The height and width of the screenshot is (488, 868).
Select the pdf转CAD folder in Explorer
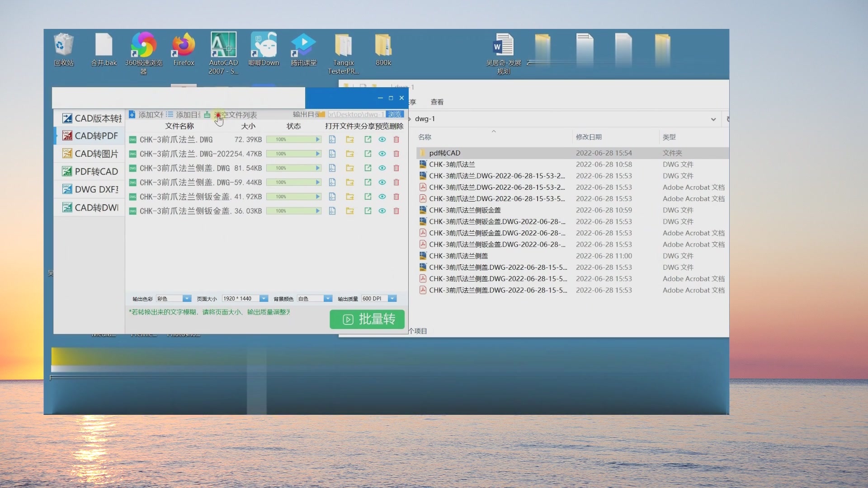444,153
